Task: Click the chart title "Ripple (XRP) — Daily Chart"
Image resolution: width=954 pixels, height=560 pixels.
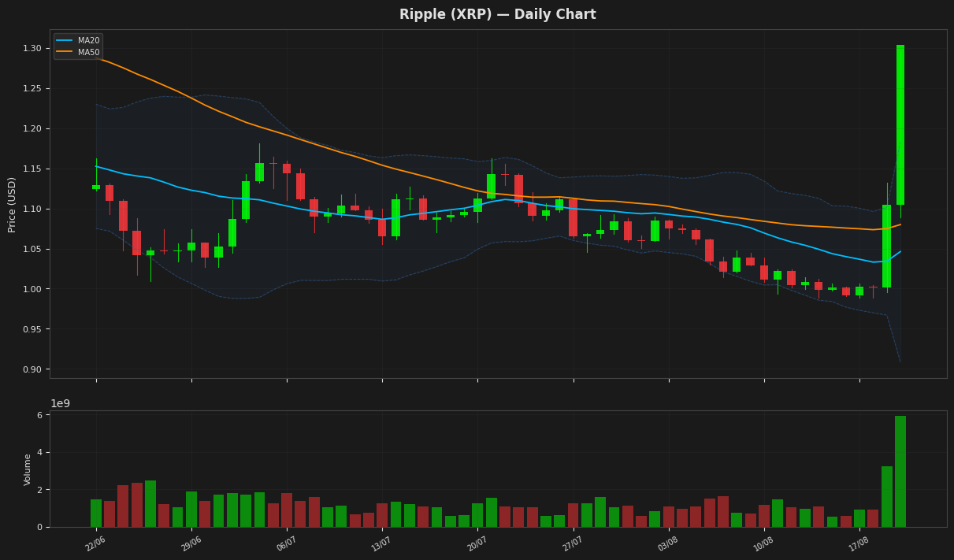Action: [x=497, y=15]
